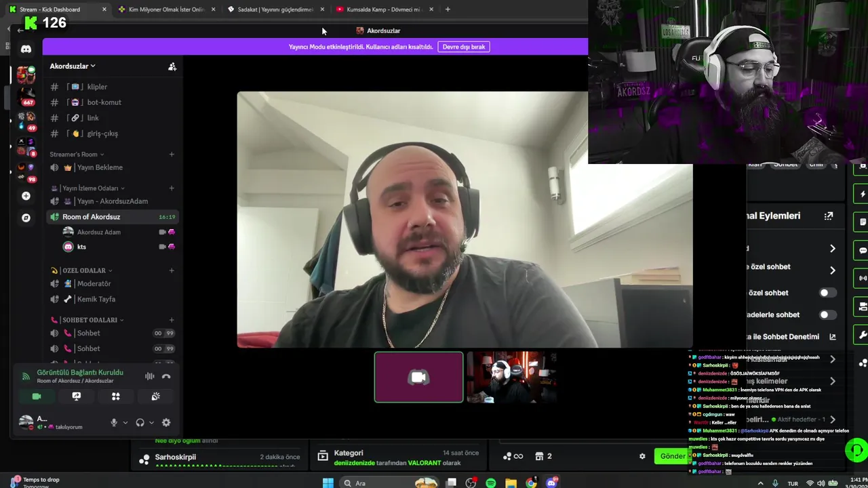868x488 pixels.
Task: Join the Yayın Bekleme voice channel
Action: coord(113,167)
